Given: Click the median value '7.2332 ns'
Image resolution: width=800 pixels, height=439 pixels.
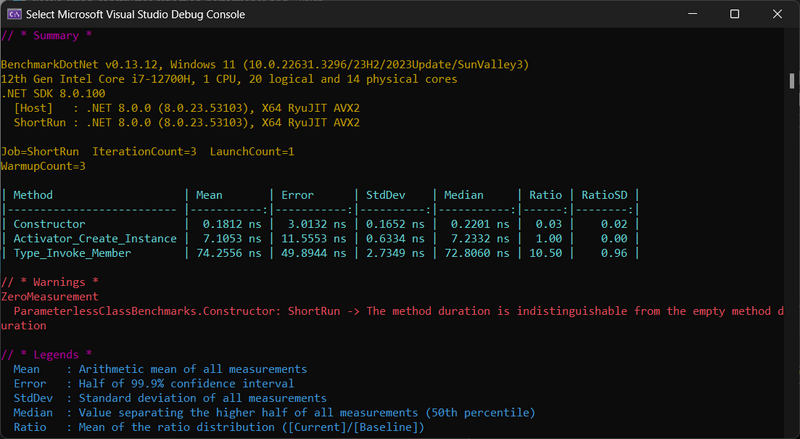Looking at the screenshot, I should pos(480,238).
